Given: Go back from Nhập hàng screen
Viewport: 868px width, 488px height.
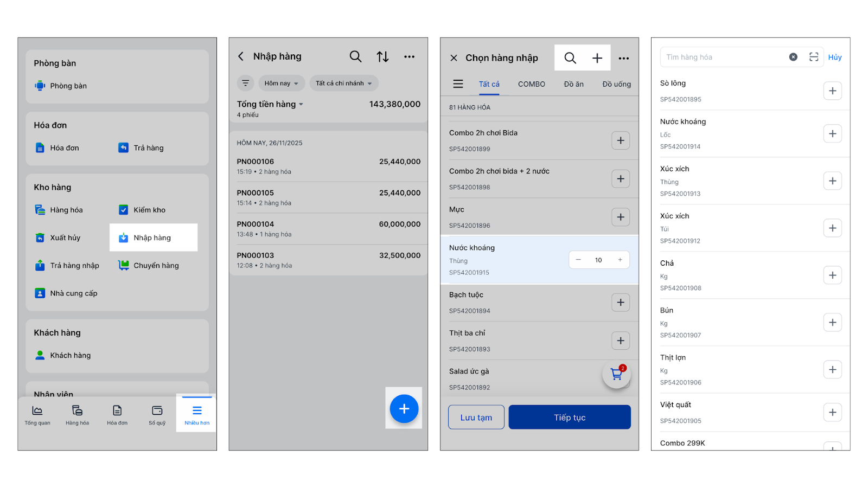Looking at the screenshot, I should (241, 56).
